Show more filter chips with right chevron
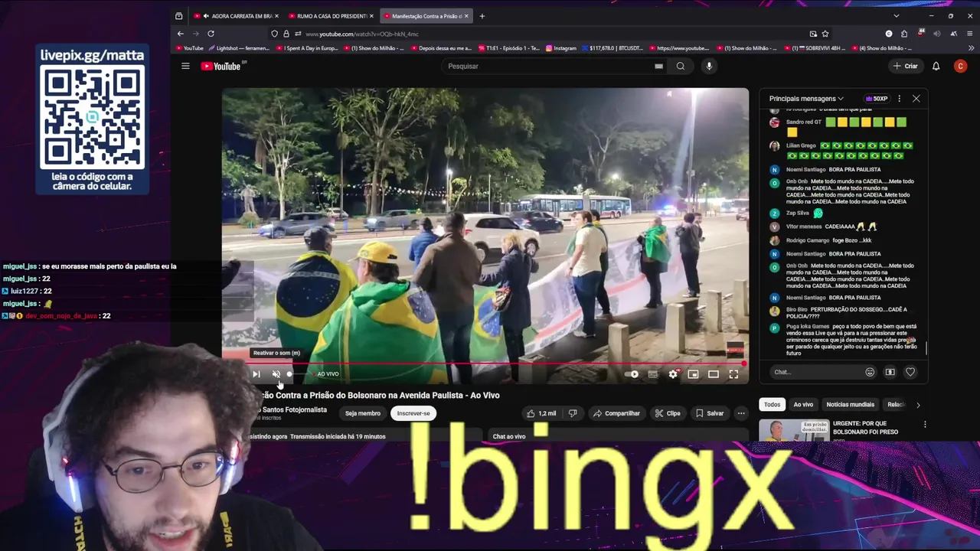 pyautogui.click(x=918, y=405)
